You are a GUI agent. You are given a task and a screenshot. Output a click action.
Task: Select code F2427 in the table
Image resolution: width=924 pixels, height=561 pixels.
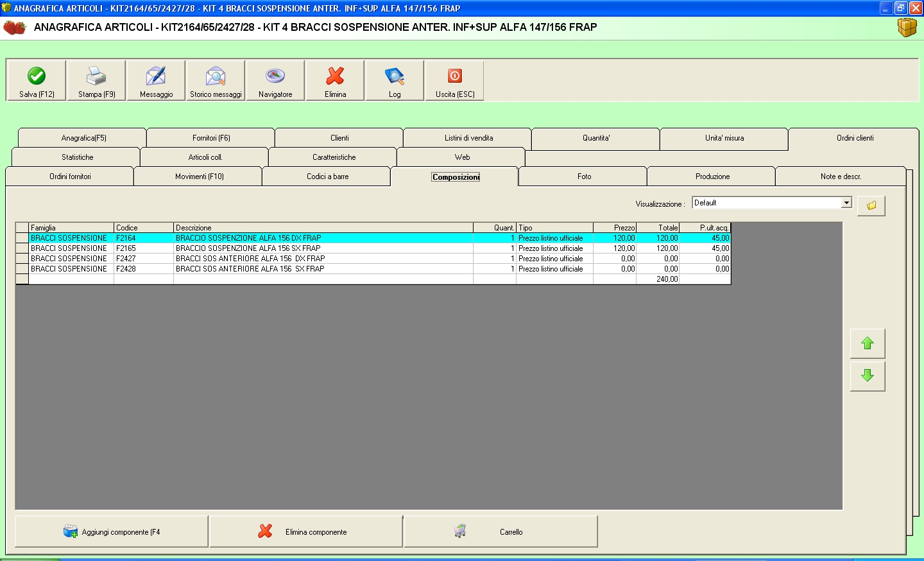click(144, 259)
